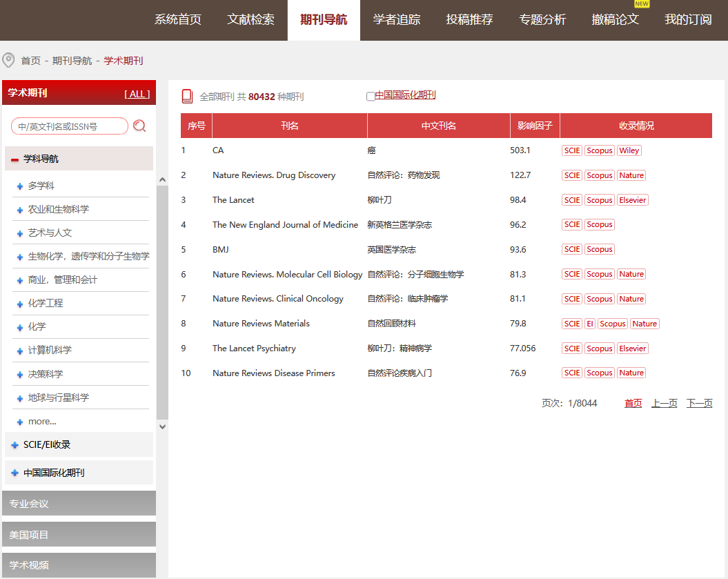Click 期刊导航 in the breadcrumb
Viewport: 728px width, 579px height.
tap(72, 61)
